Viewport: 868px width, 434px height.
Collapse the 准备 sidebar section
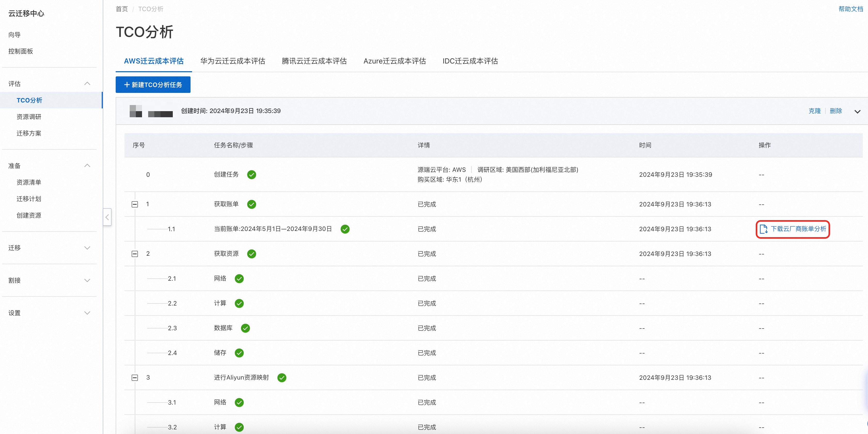coord(87,166)
